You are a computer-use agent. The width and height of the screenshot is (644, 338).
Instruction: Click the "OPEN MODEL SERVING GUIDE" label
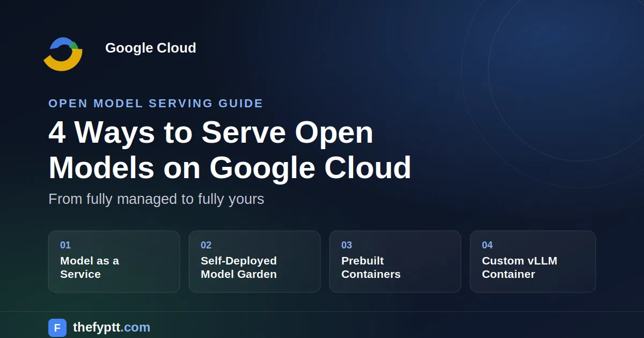click(156, 104)
